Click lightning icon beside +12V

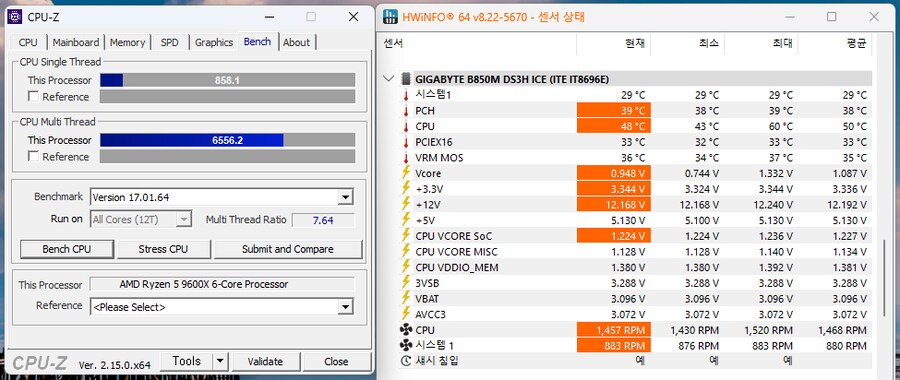406,204
